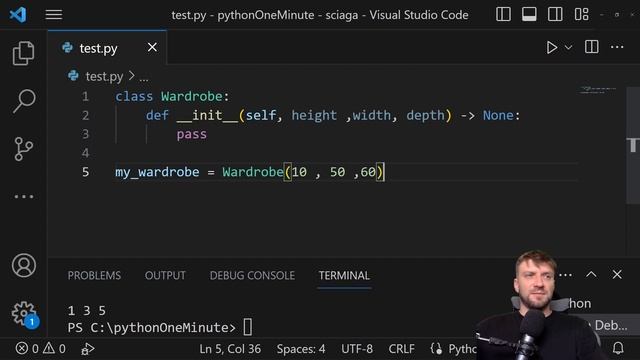Toggle the bottom panel layout button
This screenshot has width=640, height=360.
pos(529,14)
